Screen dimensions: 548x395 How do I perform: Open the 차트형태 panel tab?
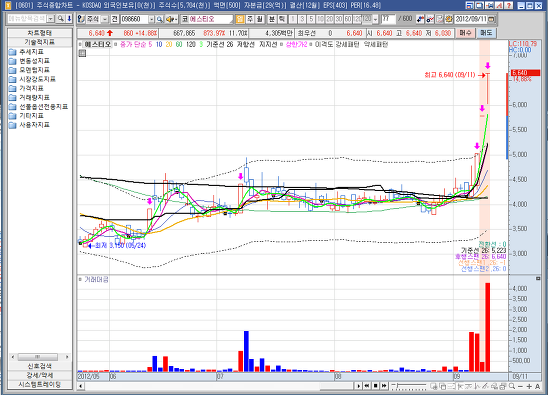coord(40,33)
